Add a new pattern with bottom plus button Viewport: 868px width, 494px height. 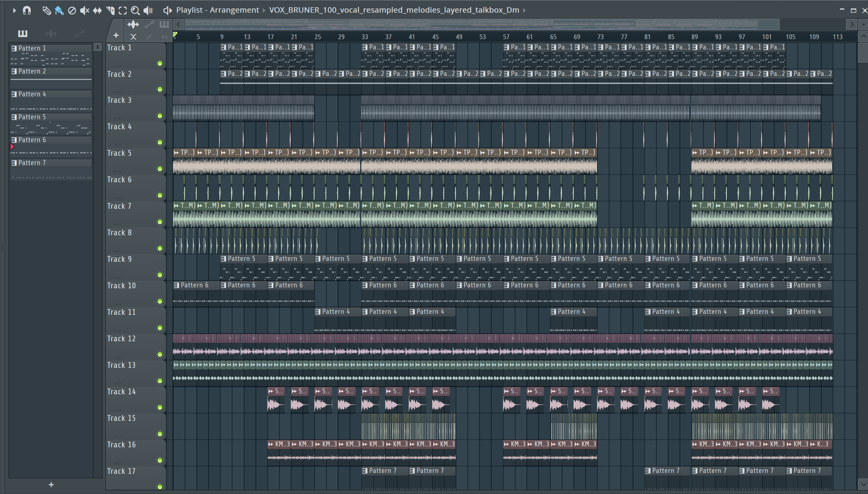point(51,484)
